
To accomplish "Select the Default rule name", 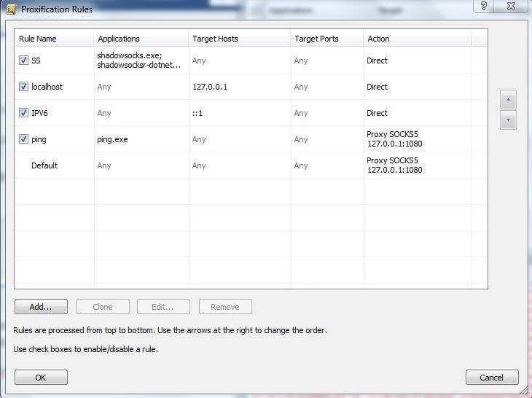I will [44, 165].
